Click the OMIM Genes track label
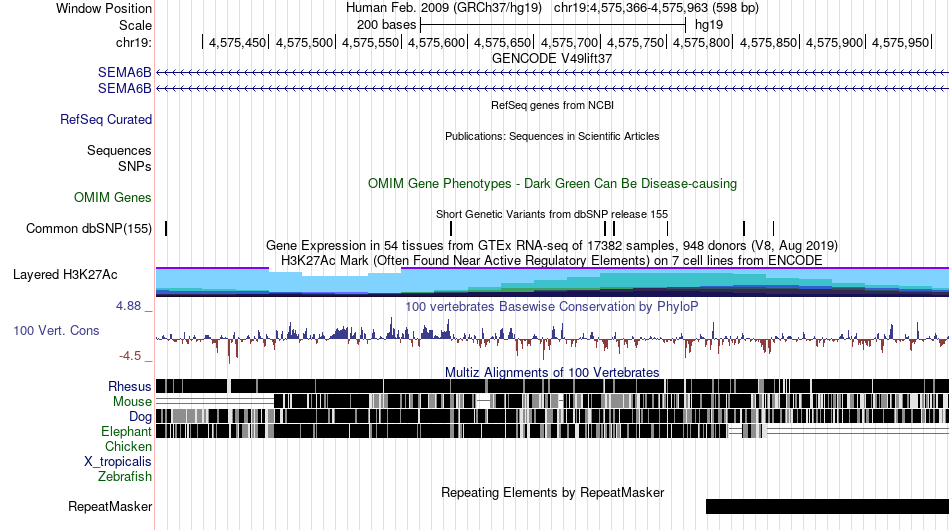 [112, 197]
